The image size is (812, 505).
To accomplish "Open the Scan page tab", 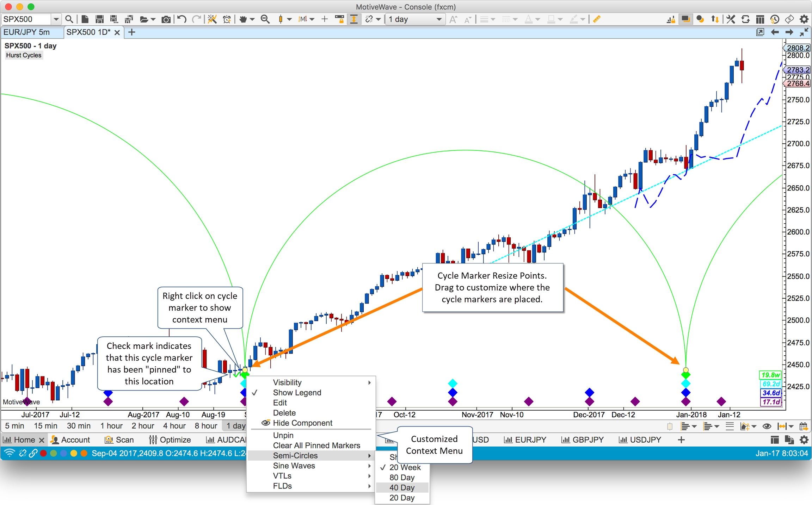I will (119, 440).
